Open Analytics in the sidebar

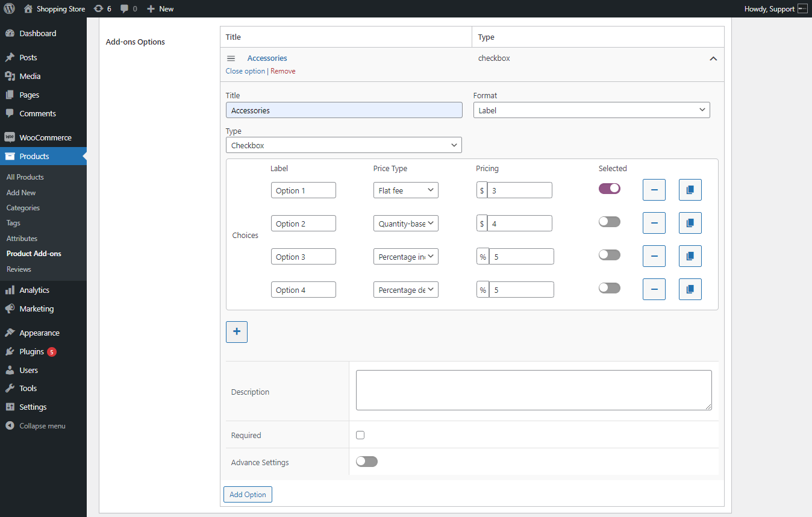coord(43,290)
